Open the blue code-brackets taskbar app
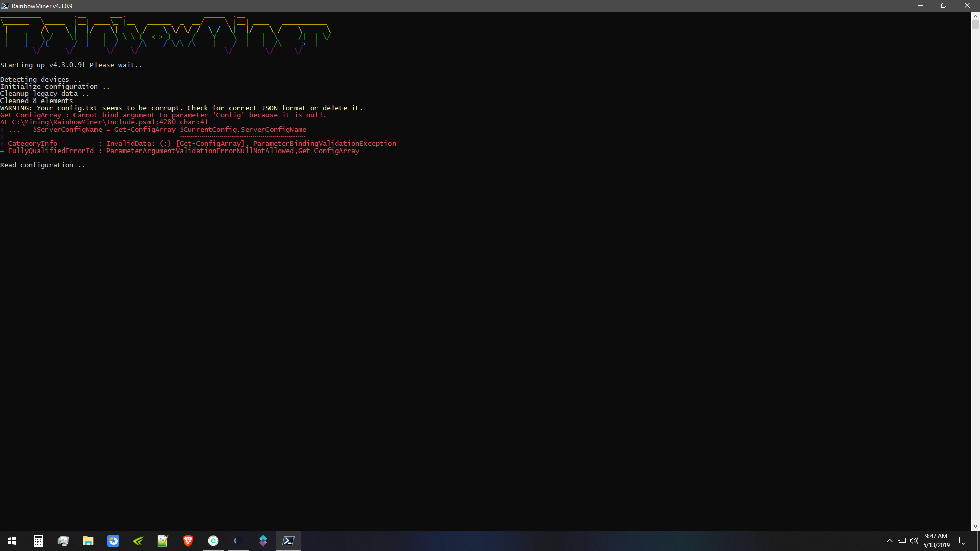The width and height of the screenshot is (980, 551). coord(238,541)
